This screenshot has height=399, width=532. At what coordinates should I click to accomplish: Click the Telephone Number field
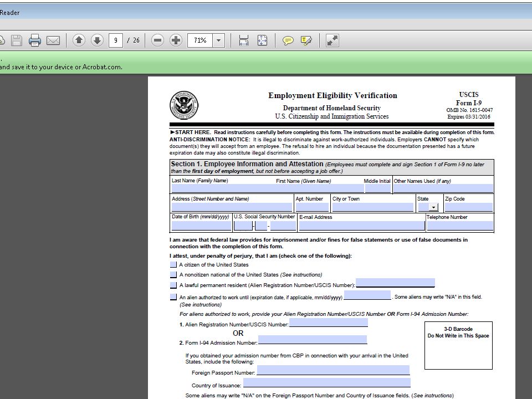pyautogui.click(x=460, y=226)
